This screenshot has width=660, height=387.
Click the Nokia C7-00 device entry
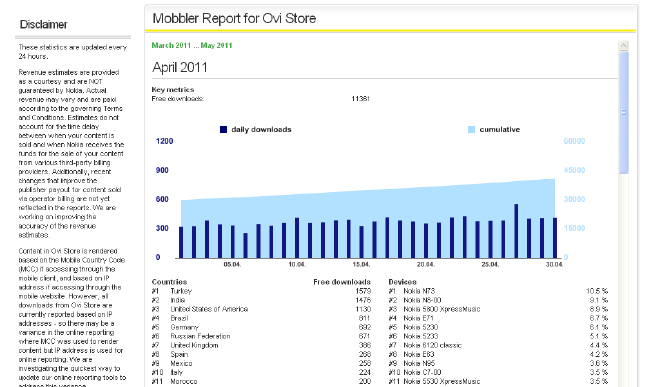tap(422, 372)
